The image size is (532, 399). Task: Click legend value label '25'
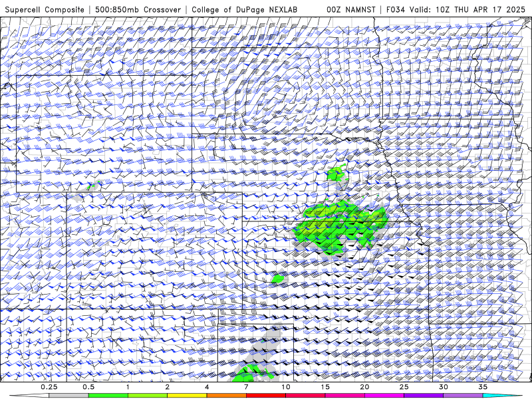click(x=404, y=387)
